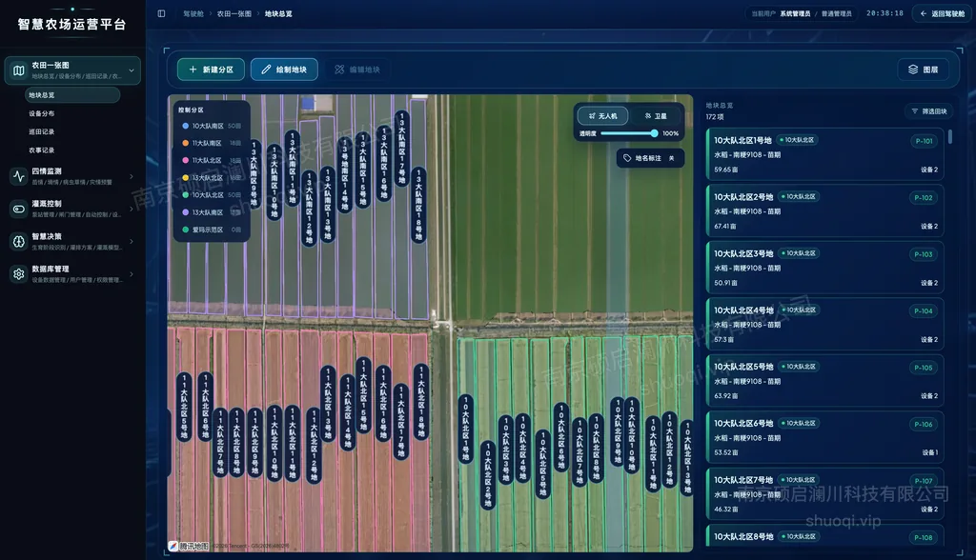Toggle the 地名标注 place labels
This screenshot has height=560, width=976.
[x=650, y=158]
